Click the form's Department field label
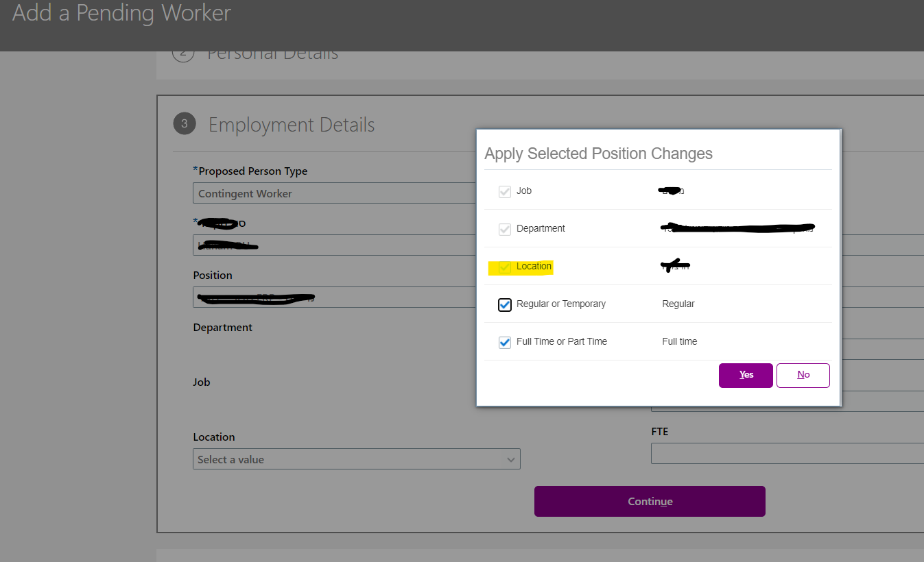This screenshot has width=924, height=562. point(223,328)
